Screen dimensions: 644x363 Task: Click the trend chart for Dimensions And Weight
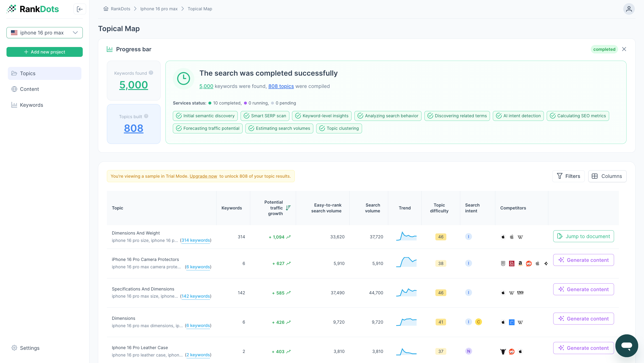click(406, 236)
